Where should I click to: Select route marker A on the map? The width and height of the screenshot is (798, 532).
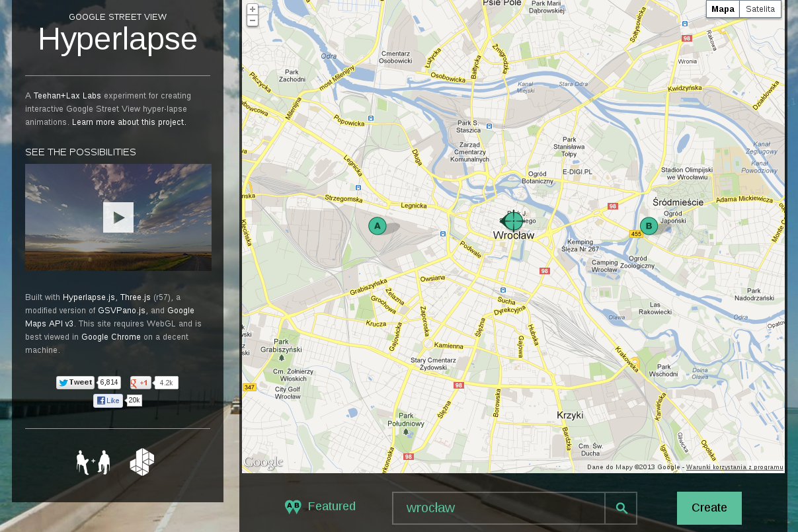[377, 226]
